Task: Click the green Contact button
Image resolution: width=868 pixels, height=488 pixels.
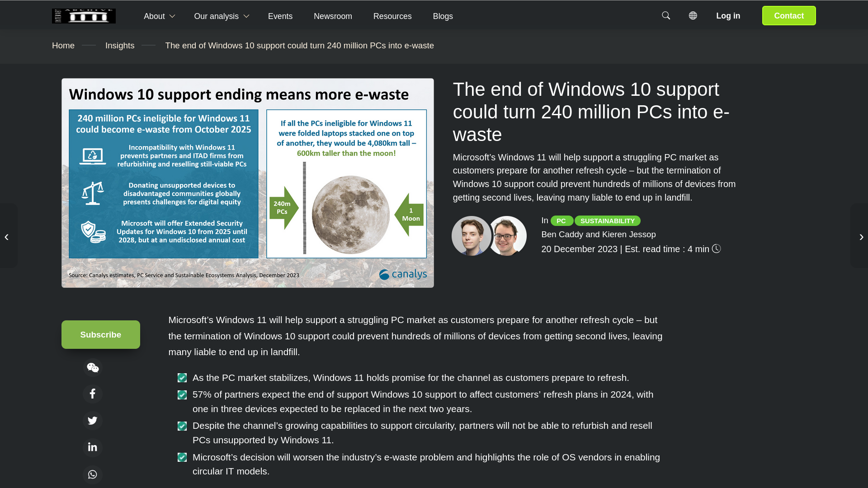Action: [x=788, y=16]
